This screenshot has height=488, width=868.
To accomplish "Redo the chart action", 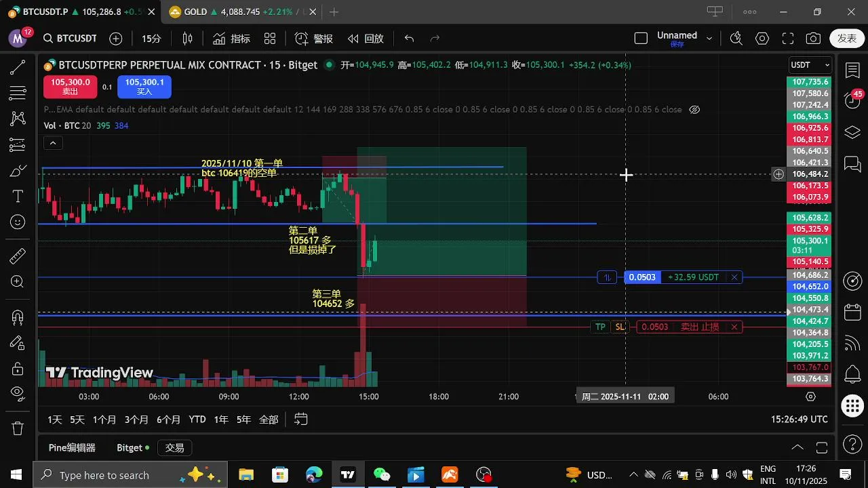I will point(435,39).
